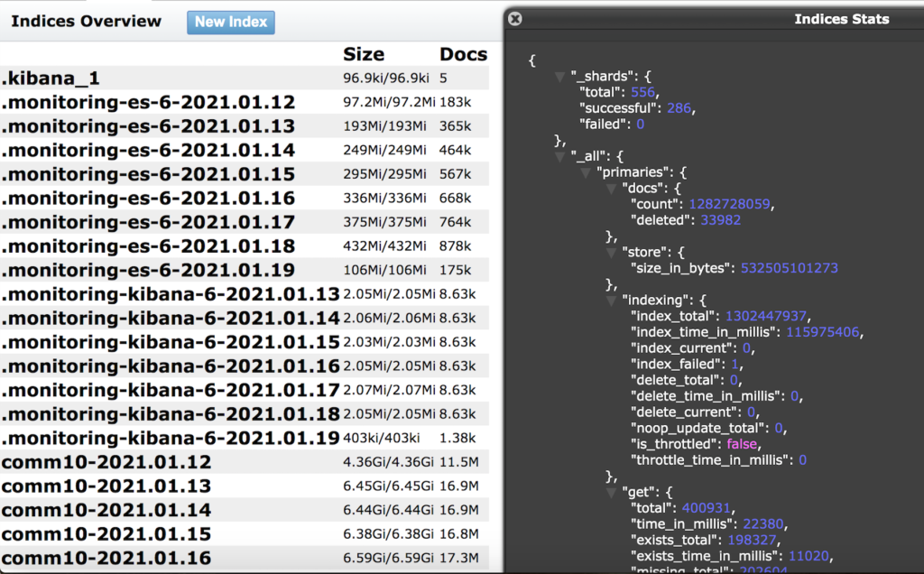The width and height of the screenshot is (924, 574).
Task: Collapse the "_all" JSON node
Action: (559, 157)
